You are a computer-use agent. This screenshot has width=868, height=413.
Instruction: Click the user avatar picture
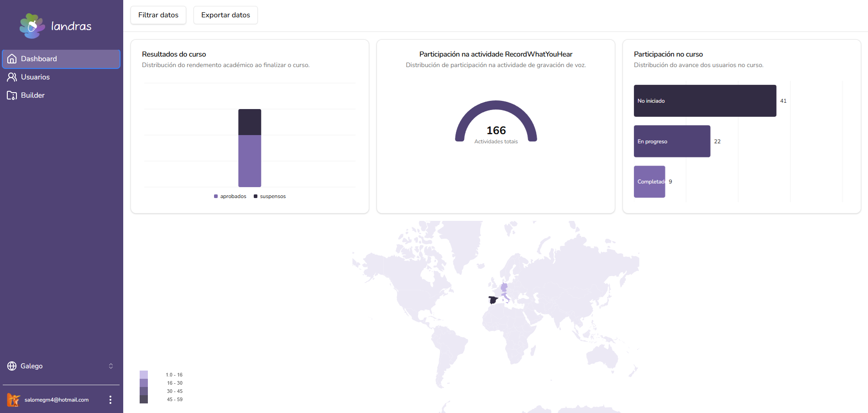point(14,400)
